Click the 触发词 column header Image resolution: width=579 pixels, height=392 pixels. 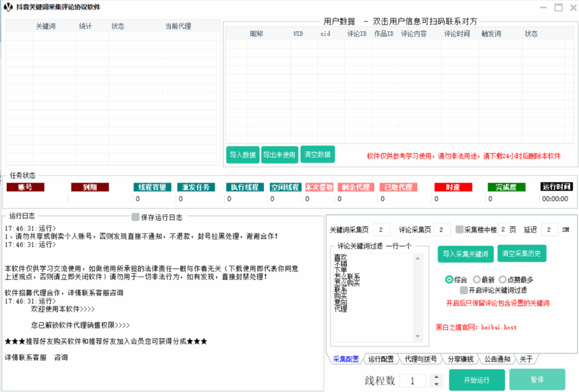(491, 33)
